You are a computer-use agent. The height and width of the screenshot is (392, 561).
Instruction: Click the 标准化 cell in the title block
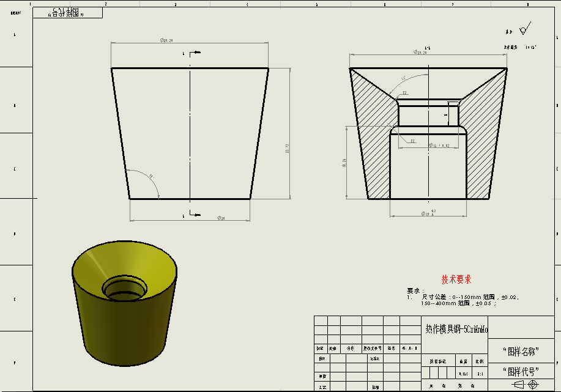[x=374, y=358]
